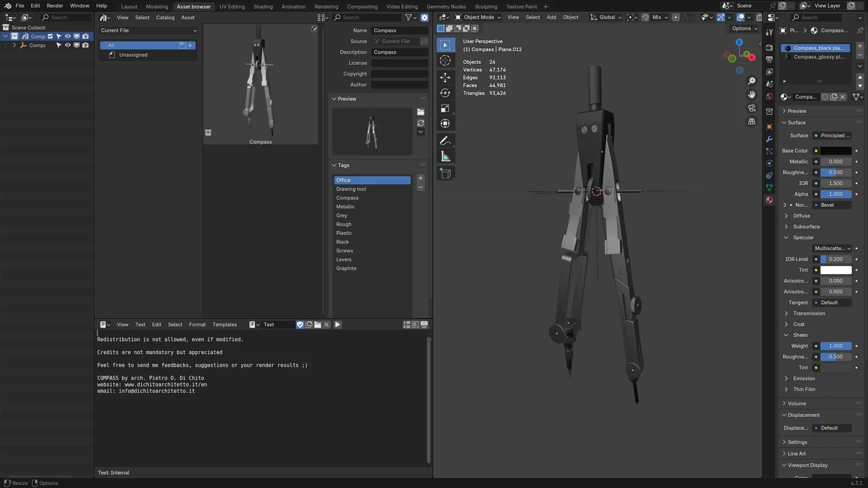Collapse the Surface panel in material properties
This screenshot has height=488, width=868.
tap(795, 122)
